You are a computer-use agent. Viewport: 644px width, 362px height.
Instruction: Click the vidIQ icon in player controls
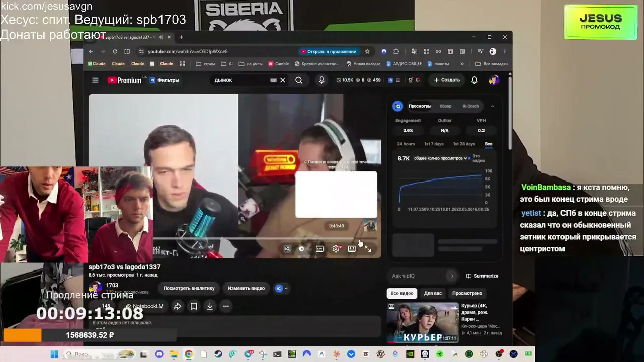click(287, 249)
